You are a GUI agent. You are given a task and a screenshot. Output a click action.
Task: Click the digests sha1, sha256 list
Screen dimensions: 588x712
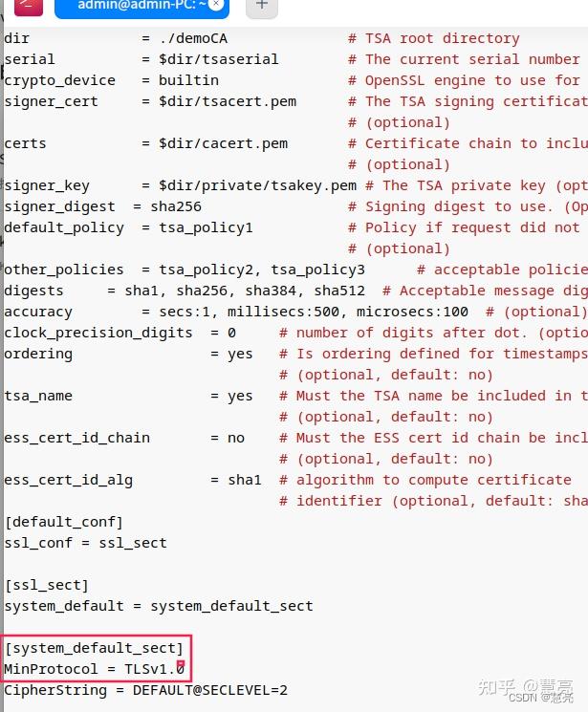(245, 291)
